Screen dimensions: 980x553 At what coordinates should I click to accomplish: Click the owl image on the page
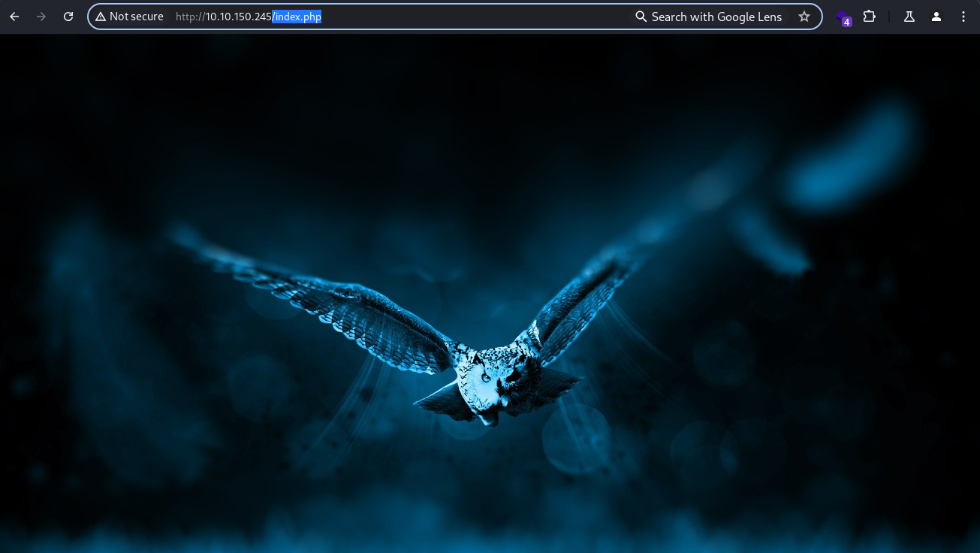[x=490, y=293]
